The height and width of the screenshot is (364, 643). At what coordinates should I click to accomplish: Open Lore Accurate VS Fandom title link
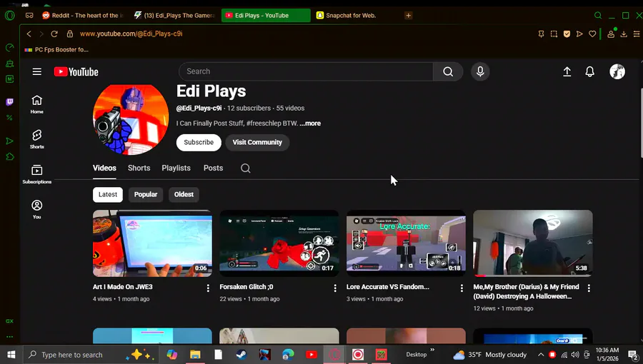click(388, 287)
